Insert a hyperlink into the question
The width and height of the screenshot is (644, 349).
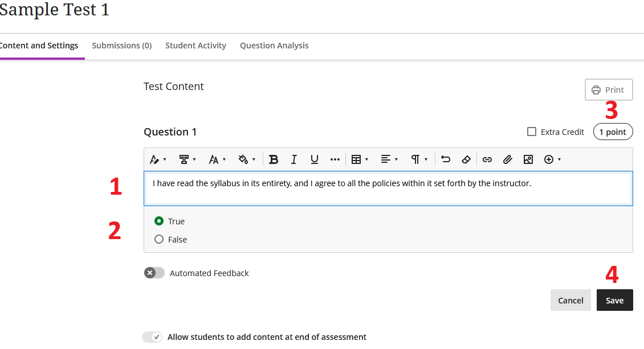487,159
